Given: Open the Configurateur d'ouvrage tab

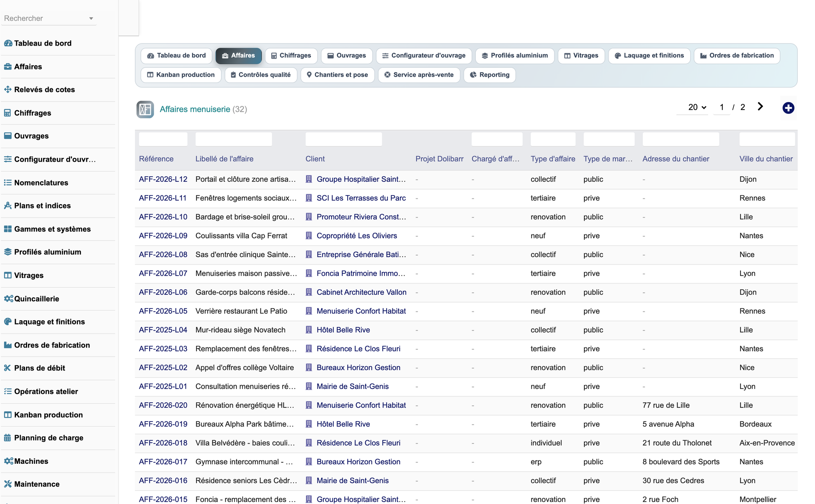Looking at the screenshot, I should (x=424, y=56).
